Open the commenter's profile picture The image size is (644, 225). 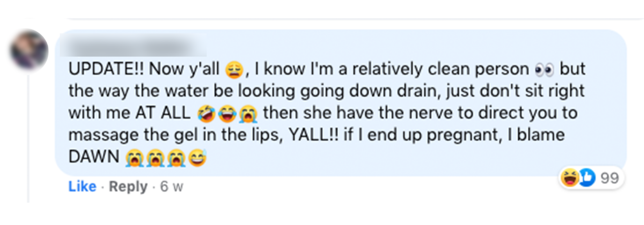pyautogui.click(x=29, y=50)
